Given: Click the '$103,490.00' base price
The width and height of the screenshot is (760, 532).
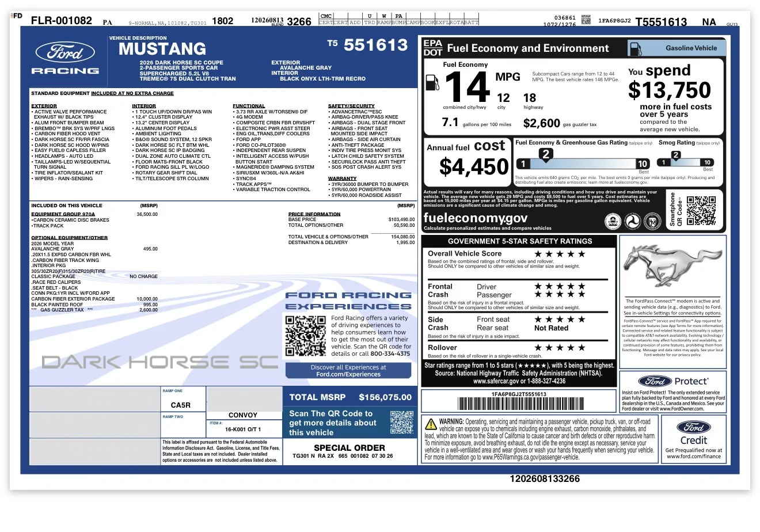Looking at the screenshot, I should 402,219.
